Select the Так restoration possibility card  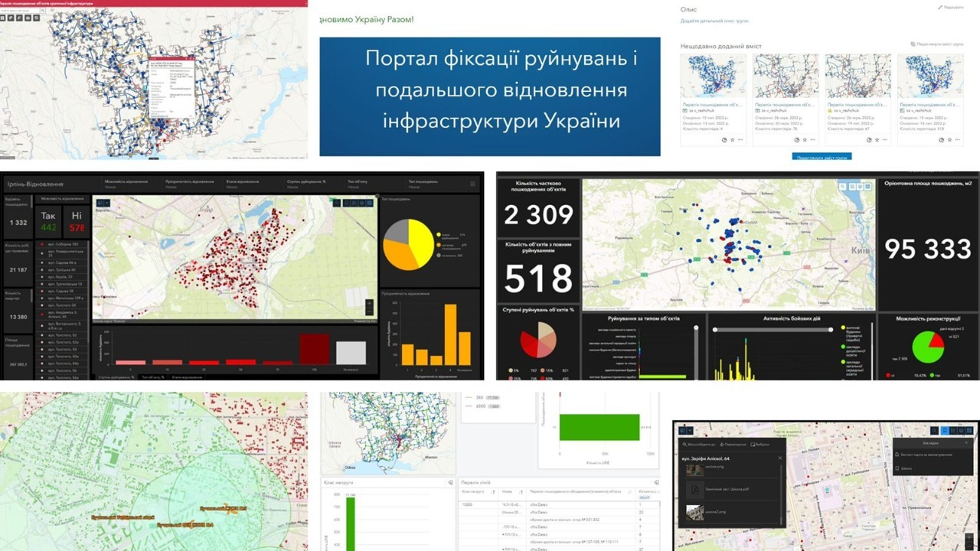[48, 222]
